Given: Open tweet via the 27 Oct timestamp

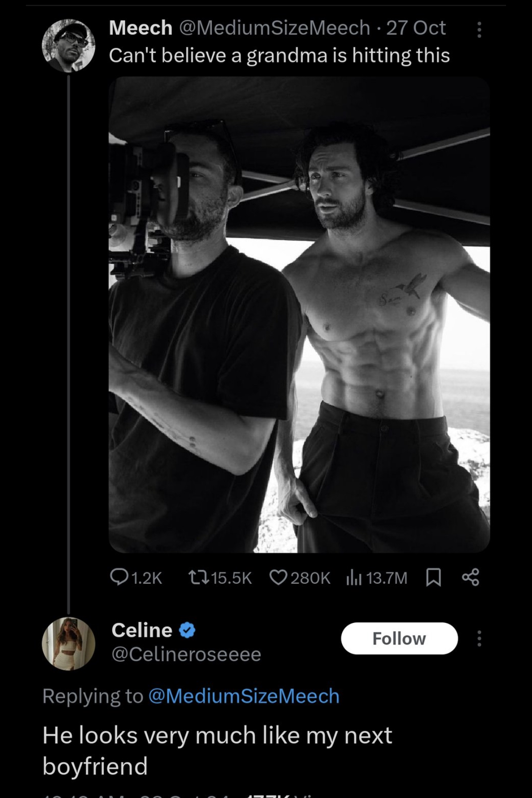Looking at the screenshot, I should coord(416,28).
